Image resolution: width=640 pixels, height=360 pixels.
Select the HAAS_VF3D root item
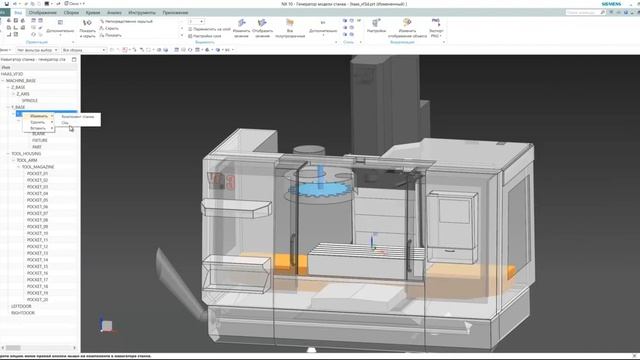[12, 74]
